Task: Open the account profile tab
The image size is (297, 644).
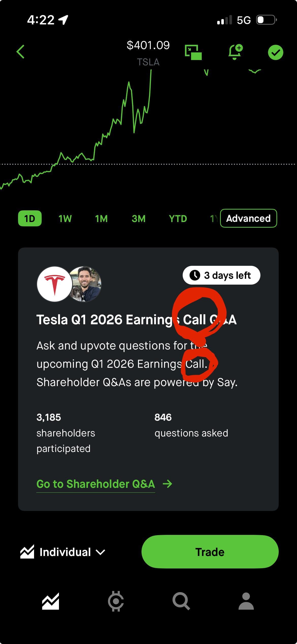Action: [x=246, y=602]
